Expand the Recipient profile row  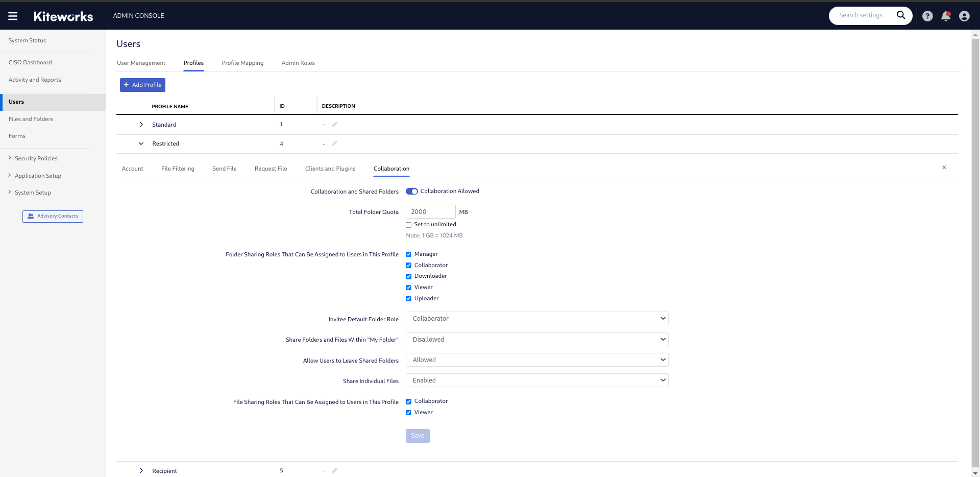pyautogui.click(x=141, y=470)
